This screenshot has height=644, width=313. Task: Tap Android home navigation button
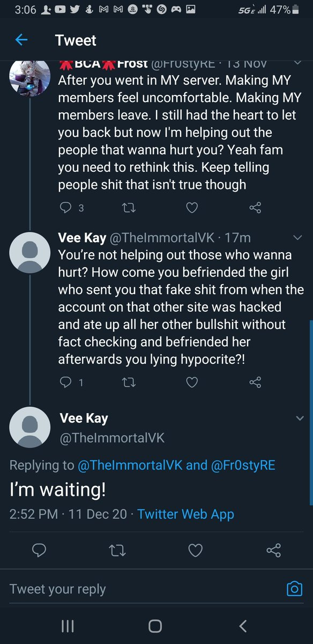[155, 626]
